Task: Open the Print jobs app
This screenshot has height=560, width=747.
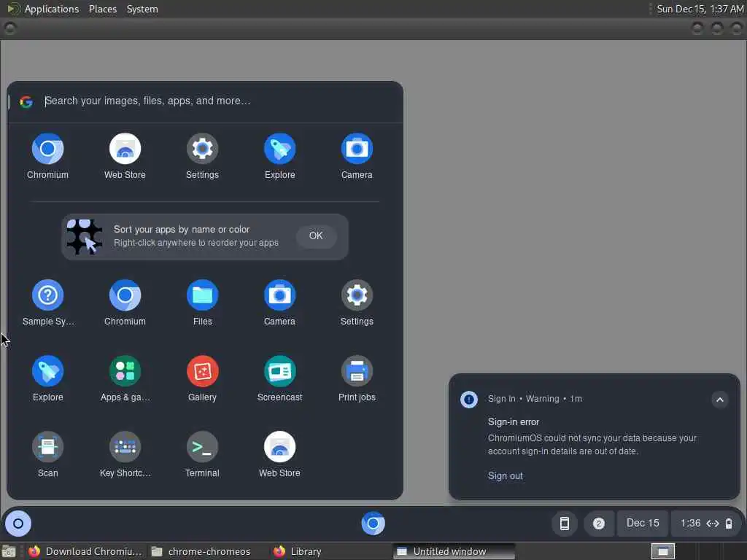Action: pyautogui.click(x=357, y=378)
